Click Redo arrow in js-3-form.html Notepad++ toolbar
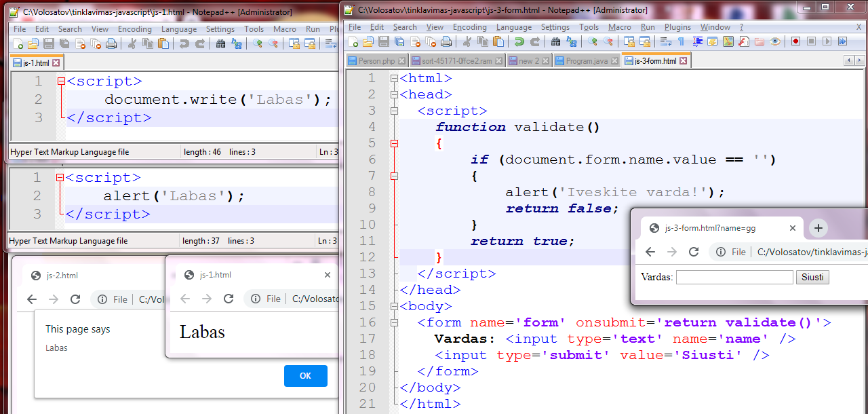 tap(535, 41)
